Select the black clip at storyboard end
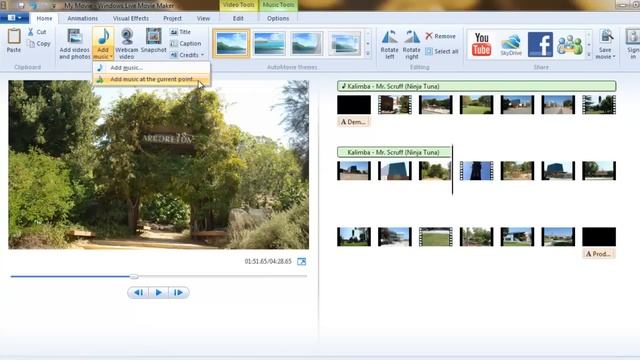The width and height of the screenshot is (640, 360). pyautogui.click(x=599, y=237)
